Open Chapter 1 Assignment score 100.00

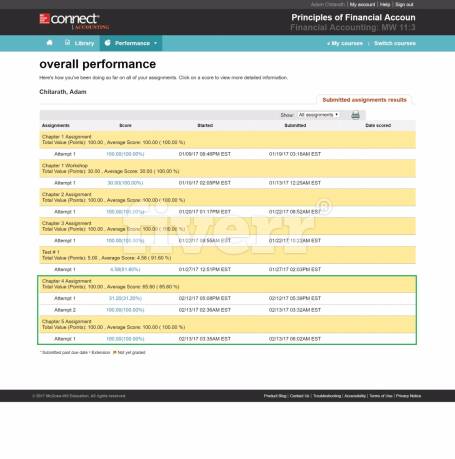point(125,154)
